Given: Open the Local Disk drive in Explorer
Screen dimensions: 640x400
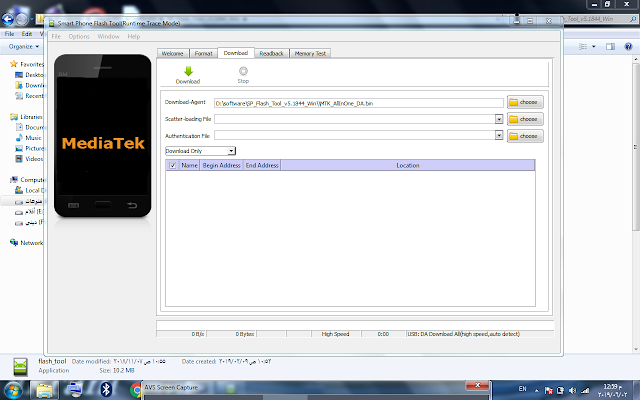Looking at the screenshot, I should (x=29, y=190).
